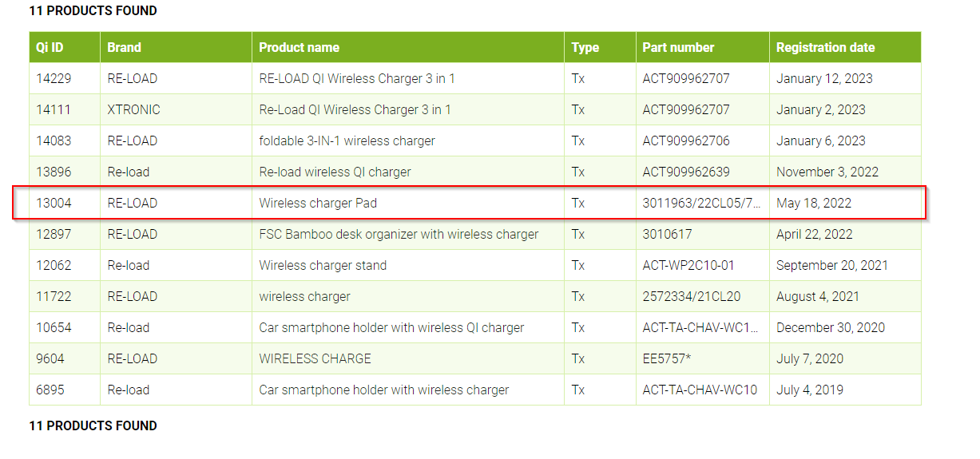The height and width of the screenshot is (459, 980).
Task: Click part number 2572334/21CL20
Action: (691, 297)
